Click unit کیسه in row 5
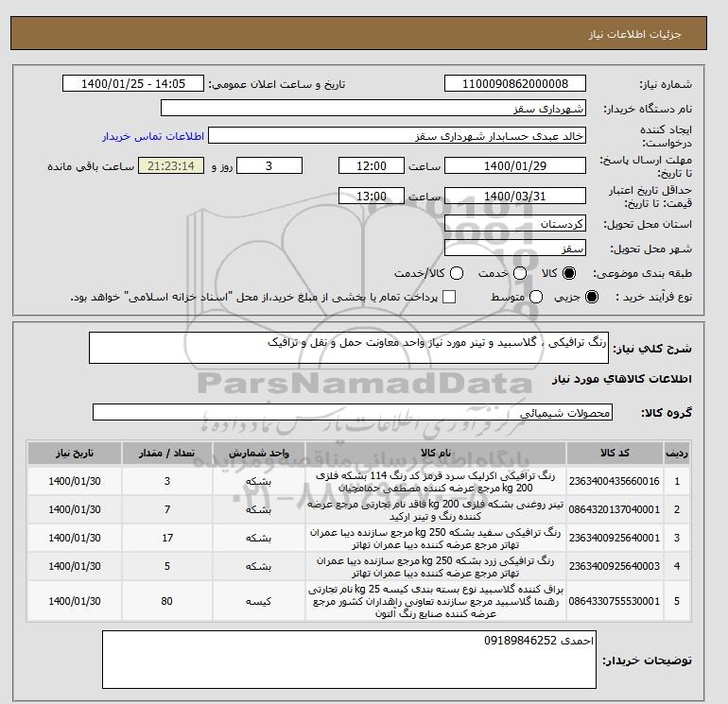This screenshot has width=728, height=704. click(259, 601)
